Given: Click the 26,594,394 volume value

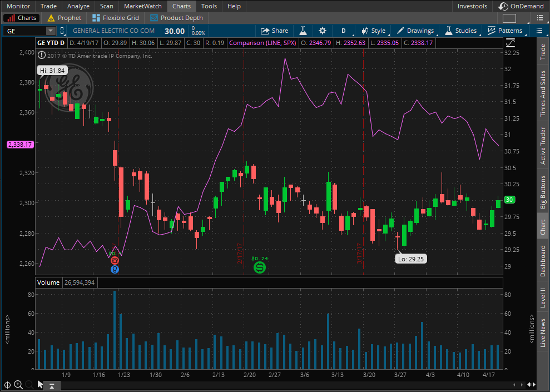Looking at the screenshot, I should pos(80,282).
